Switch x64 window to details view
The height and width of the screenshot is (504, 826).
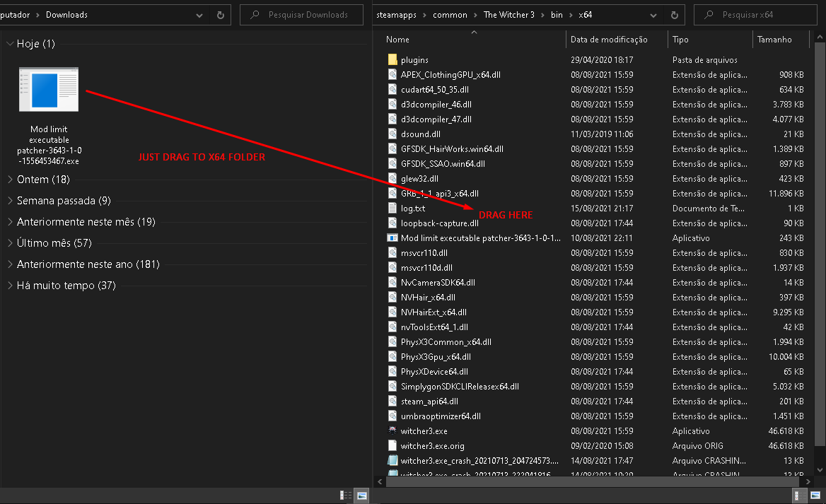[799, 495]
